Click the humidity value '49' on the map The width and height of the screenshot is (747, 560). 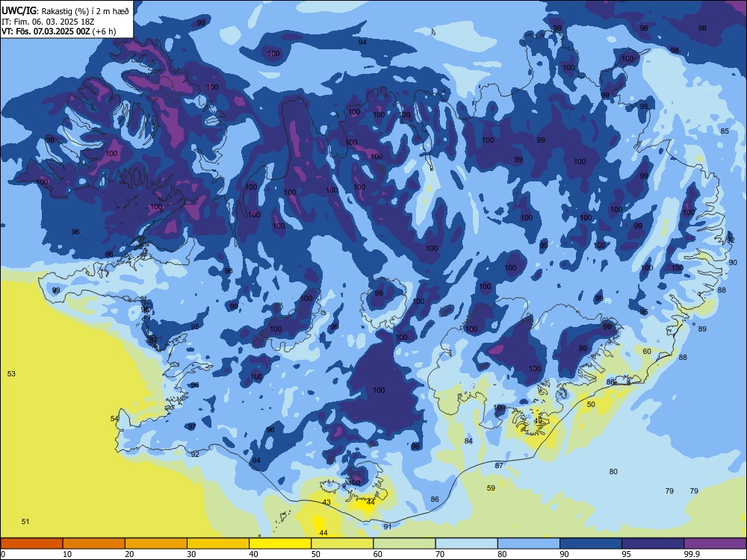click(538, 421)
